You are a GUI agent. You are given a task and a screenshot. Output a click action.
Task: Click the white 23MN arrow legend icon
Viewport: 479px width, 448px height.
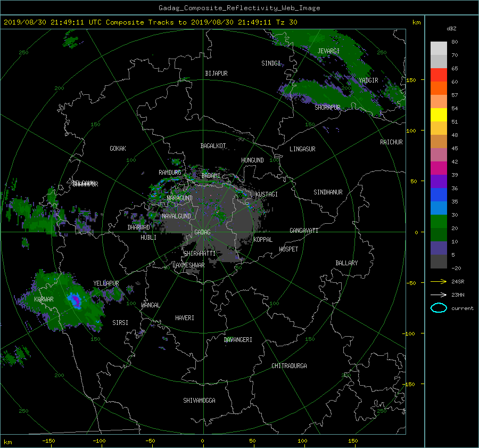tap(439, 295)
